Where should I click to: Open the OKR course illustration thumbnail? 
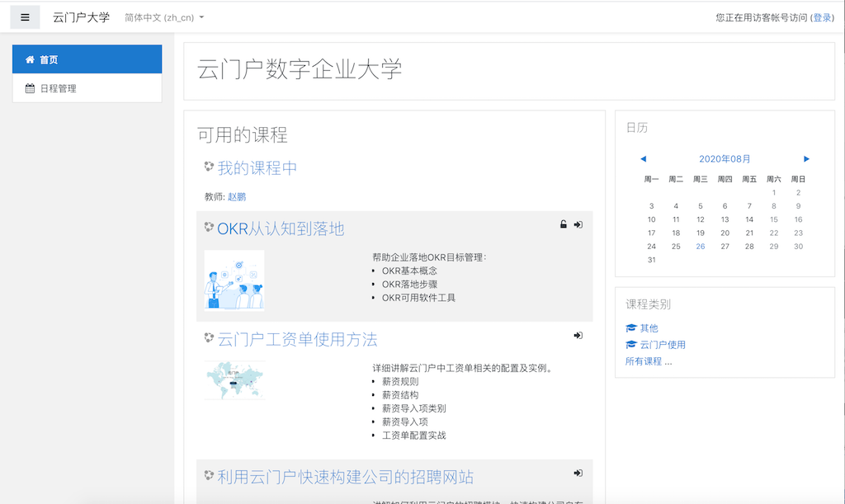234,280
